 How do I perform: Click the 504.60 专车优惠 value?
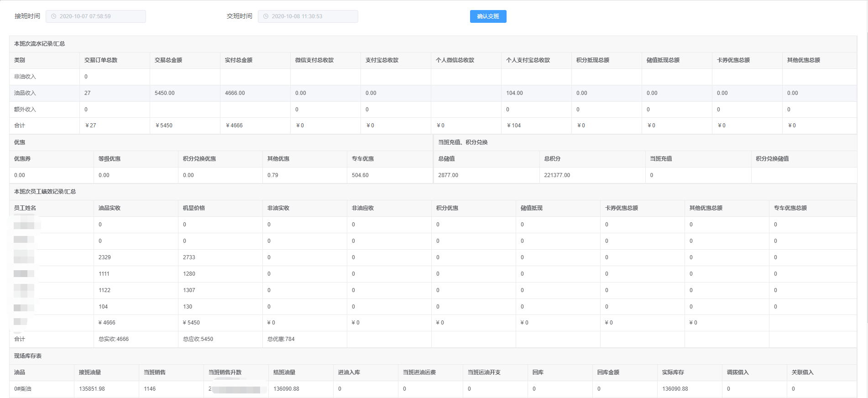(361, 175)
